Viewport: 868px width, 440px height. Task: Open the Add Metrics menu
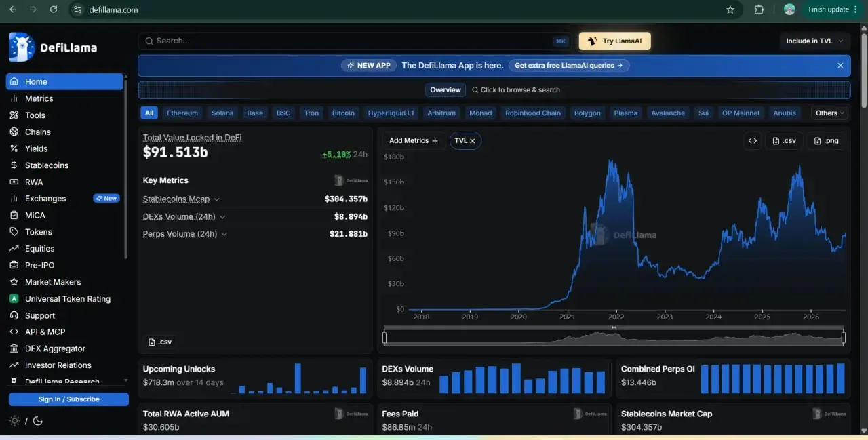click(414, 141)
